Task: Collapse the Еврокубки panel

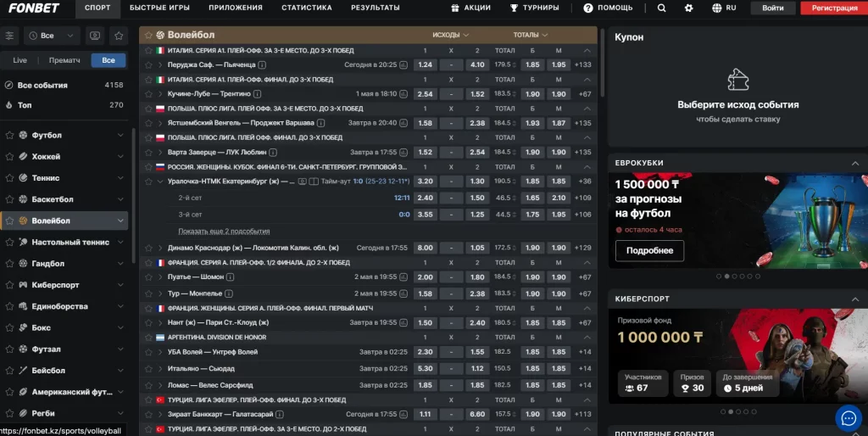Action: [x=854, y=163]
